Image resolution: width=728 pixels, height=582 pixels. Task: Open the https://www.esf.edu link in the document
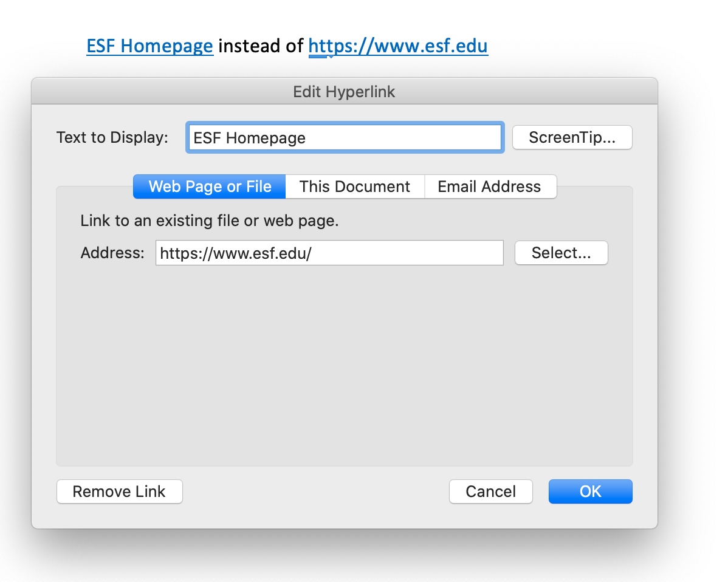[x=399, y=46]
